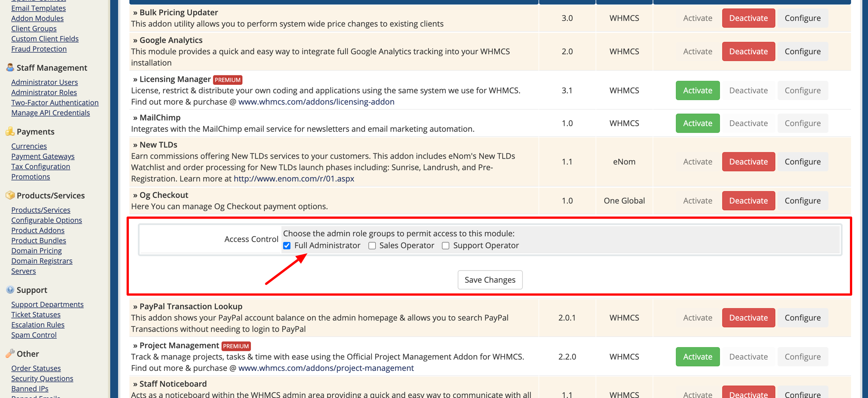The width and height of the screenshot is (868, 398).
Task: Deactivate the PayPal Transaction Lookup addon
Action: click(748, 318)
